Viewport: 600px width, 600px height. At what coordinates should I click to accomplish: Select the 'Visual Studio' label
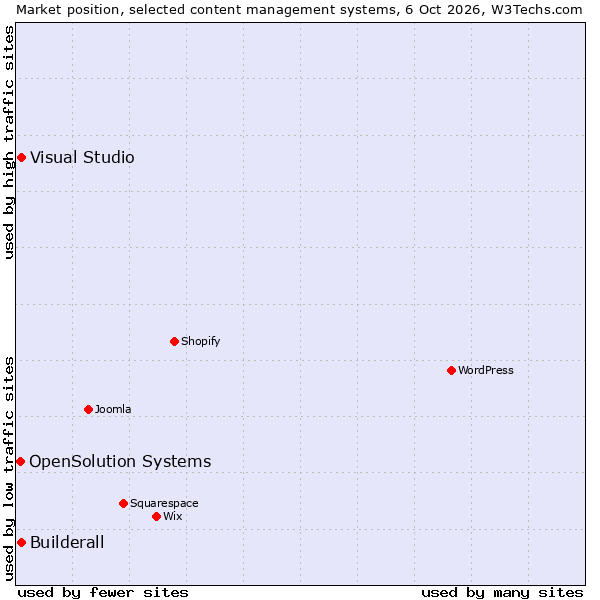(x=82, y=158)
